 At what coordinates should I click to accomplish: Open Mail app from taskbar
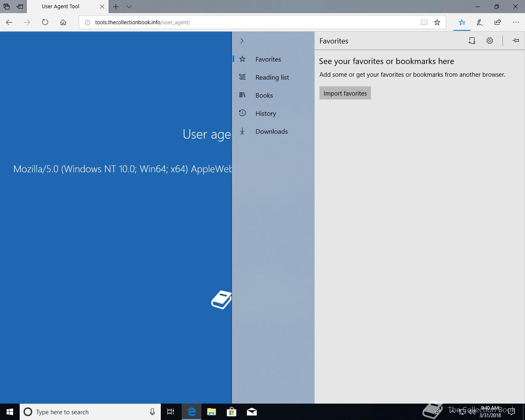251,412
